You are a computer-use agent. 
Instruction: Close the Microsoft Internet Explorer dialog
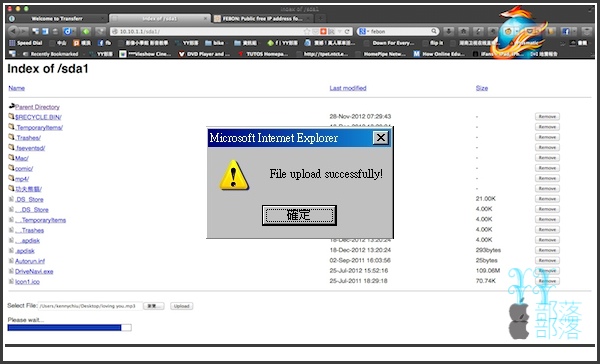point(381,138)
